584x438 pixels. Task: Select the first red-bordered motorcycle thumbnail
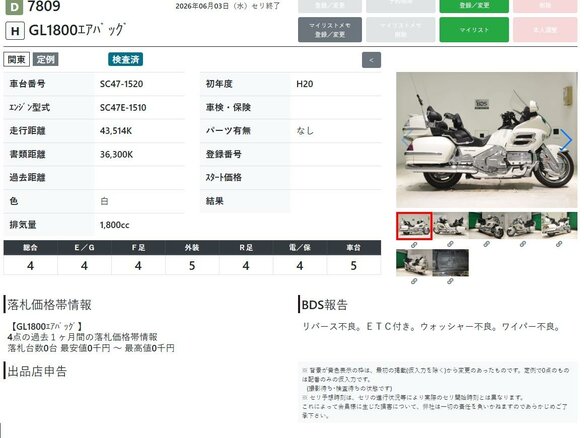click(x=414, y=226)
